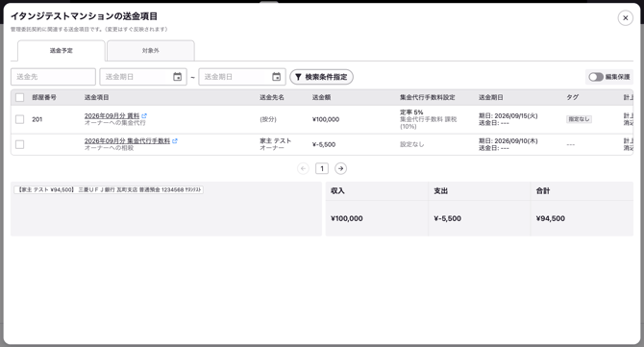Image resolution: width=644 pixels, height=347 pixels.
Task: Open the 2026年09月分 賃料 link
Action: pos(111,115)
